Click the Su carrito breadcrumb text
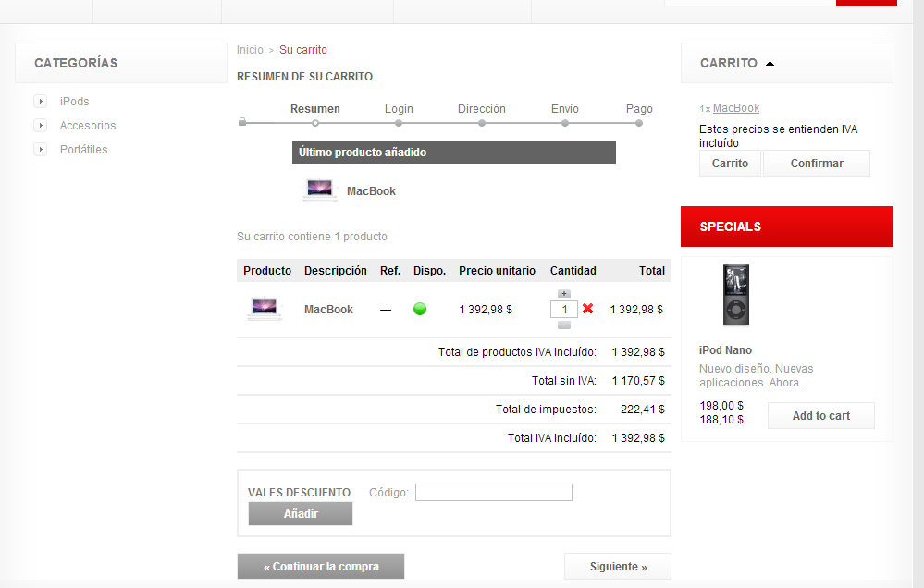The height and width of the screenshot is (588, 924). [x=302, y=50]
